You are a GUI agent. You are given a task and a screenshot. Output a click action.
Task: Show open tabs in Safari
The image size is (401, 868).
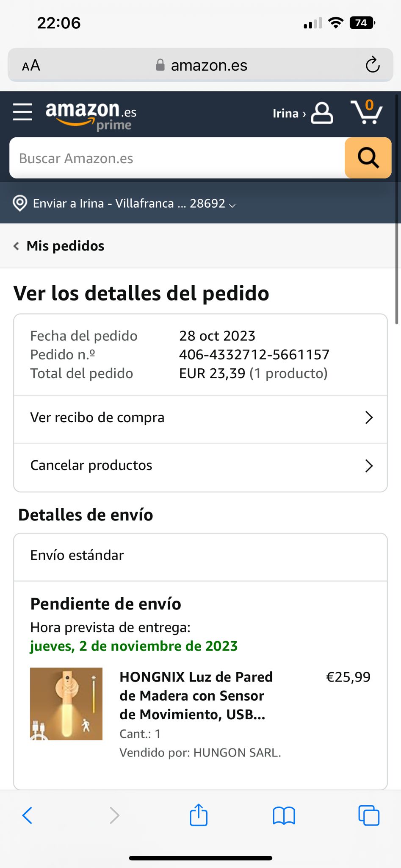click(369, 815)
